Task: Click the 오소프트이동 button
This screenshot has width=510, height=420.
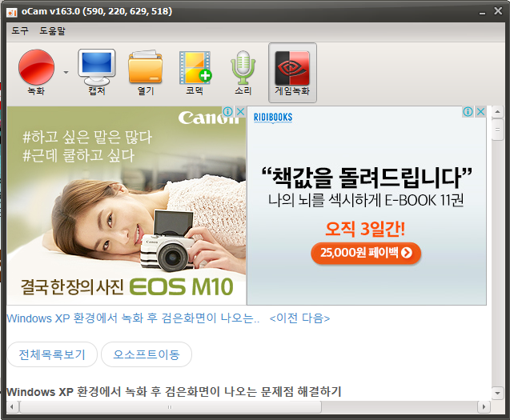Action: (147, 354)
